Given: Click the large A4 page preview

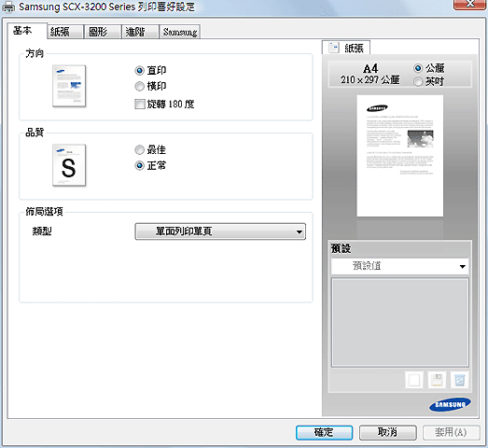Looking at the screenshot, I should [400, 156].
